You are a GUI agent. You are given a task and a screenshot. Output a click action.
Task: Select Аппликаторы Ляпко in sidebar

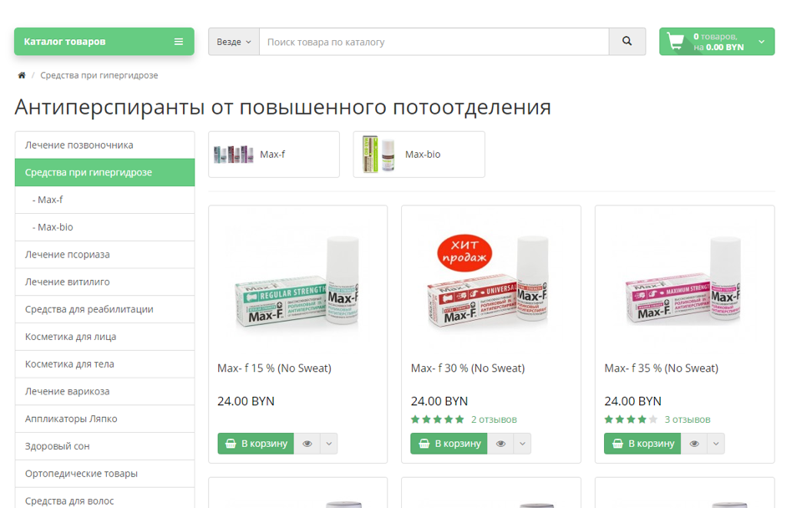[104, 419]
